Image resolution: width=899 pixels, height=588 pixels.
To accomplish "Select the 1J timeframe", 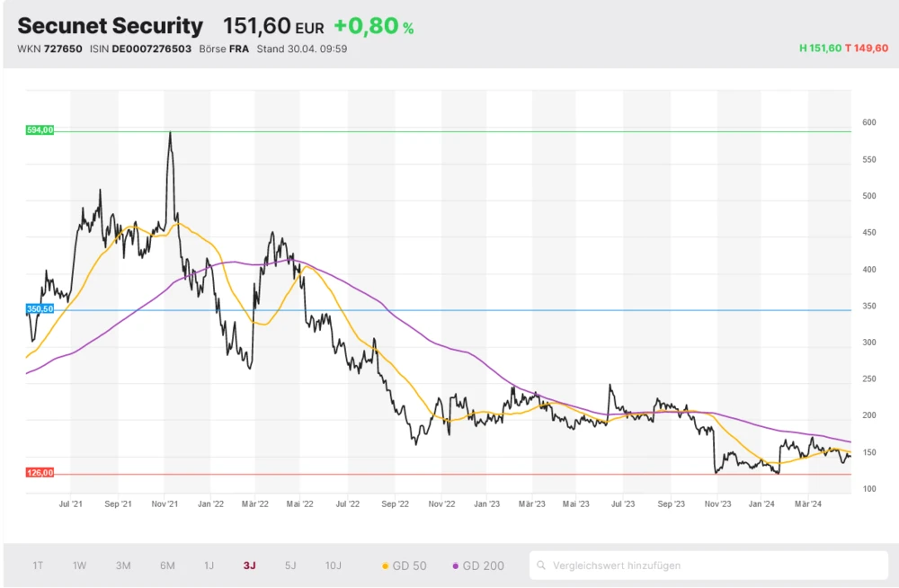I will click(209, 566).
